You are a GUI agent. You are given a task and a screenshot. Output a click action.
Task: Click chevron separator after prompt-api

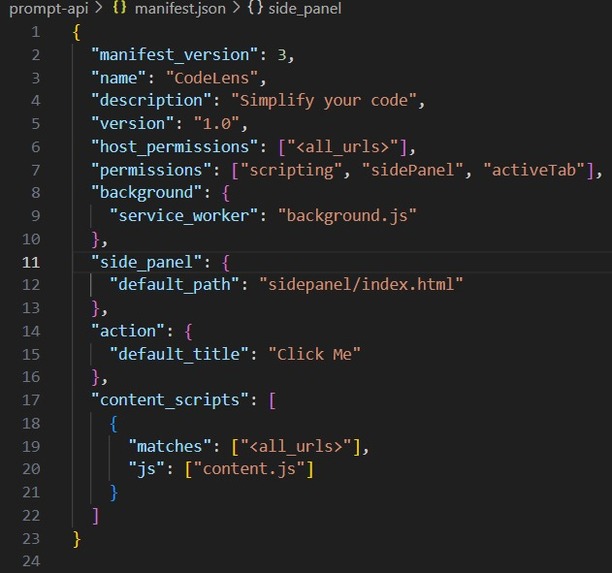[x=99, y=8]
